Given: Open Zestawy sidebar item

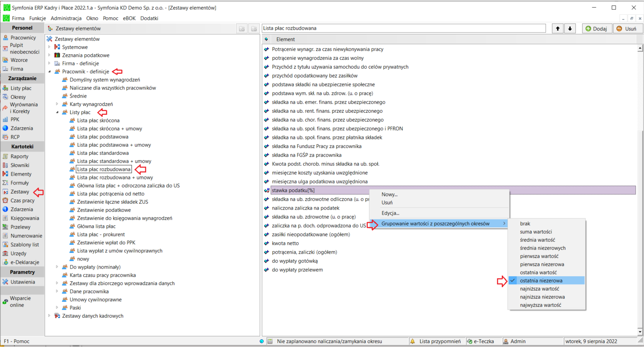Looking at the screenshot, I should (20, 192).
